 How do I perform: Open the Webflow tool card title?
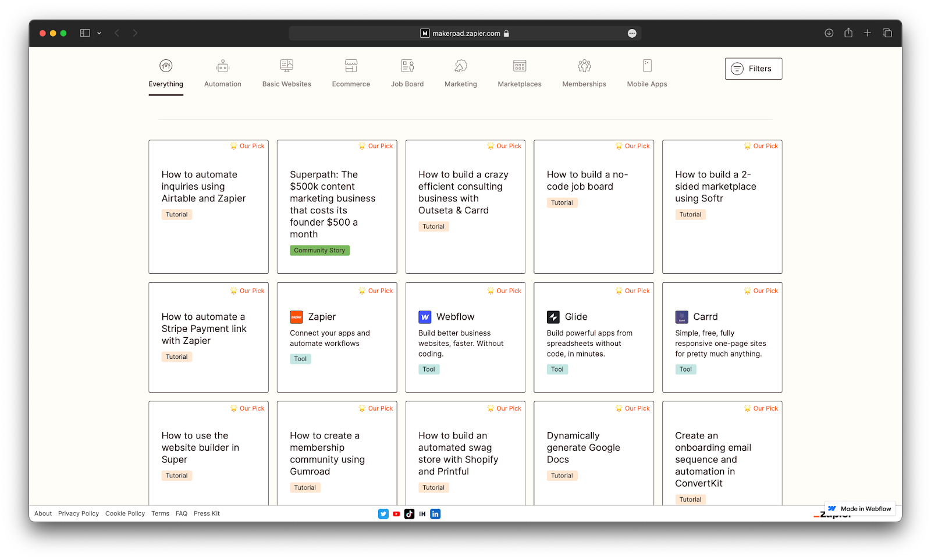(x=455, y=317)
